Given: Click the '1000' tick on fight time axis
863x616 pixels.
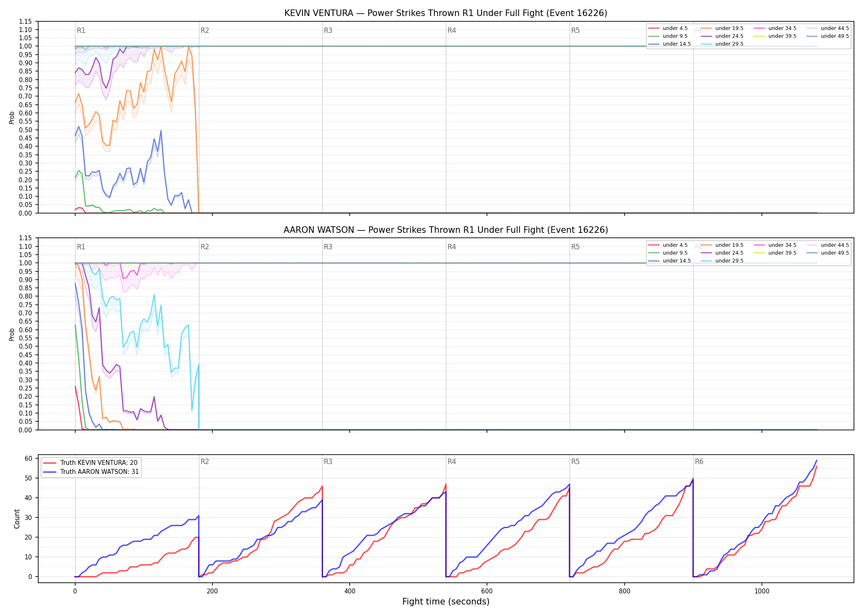Looking at the screenshot, I should (762, 591).
